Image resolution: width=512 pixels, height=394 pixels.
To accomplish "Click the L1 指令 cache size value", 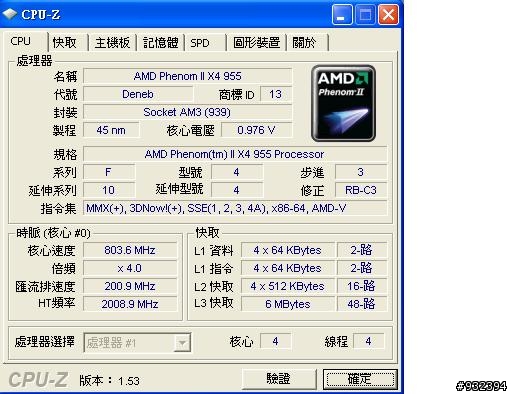I will coord(287,268).
